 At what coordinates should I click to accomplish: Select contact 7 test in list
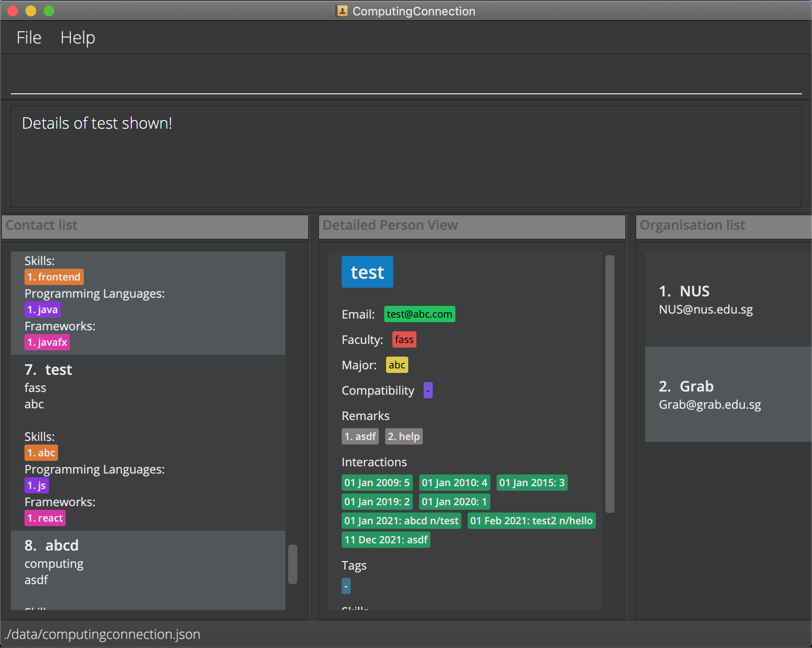pyautogui.click(x=148, y=443)
